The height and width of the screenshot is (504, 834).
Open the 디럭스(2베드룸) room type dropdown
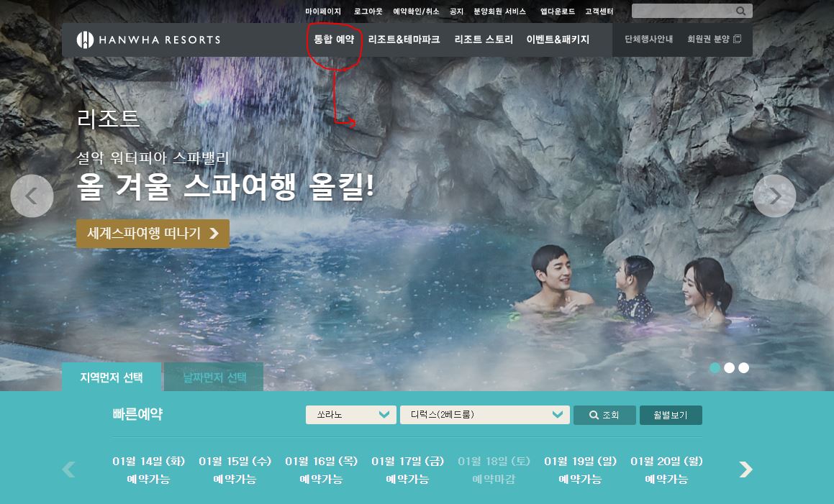(484, 415)
